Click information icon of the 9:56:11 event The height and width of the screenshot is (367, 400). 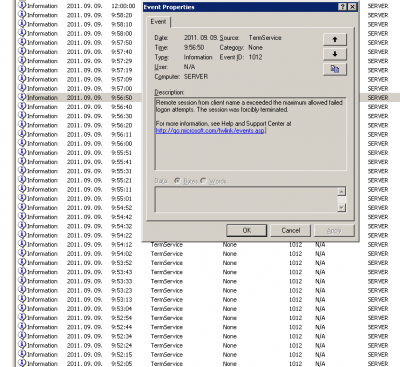click(22, 134)
